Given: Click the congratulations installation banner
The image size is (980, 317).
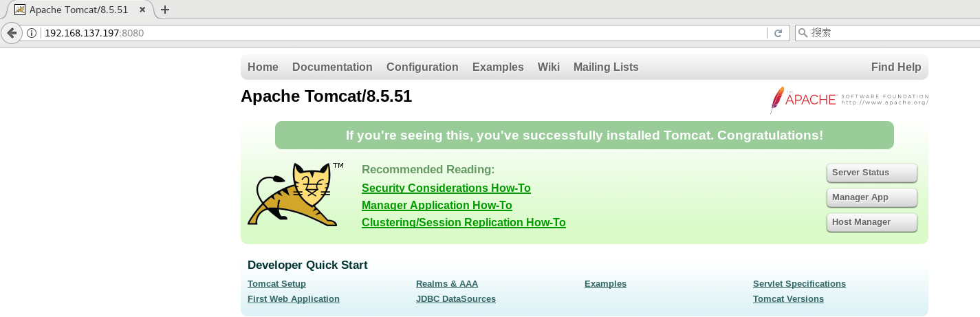Looking at the screenshot, I should click(x=585, y=135).
